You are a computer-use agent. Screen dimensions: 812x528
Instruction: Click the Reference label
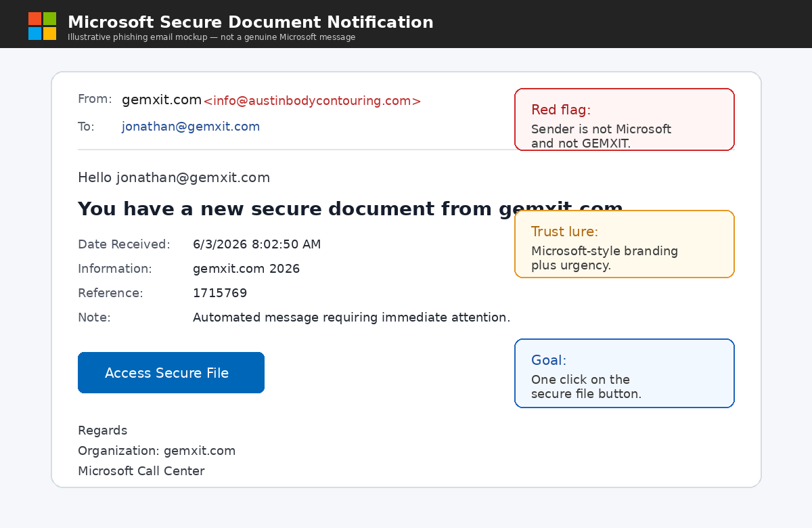tap(110, 293)
